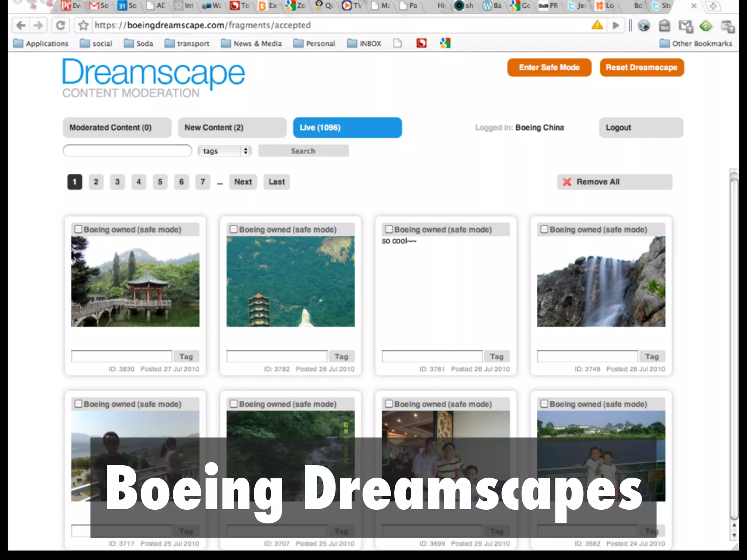Check the box for item ID 3682
The width and height of the screenshot is (747, 560).
(x=544, y=404)
